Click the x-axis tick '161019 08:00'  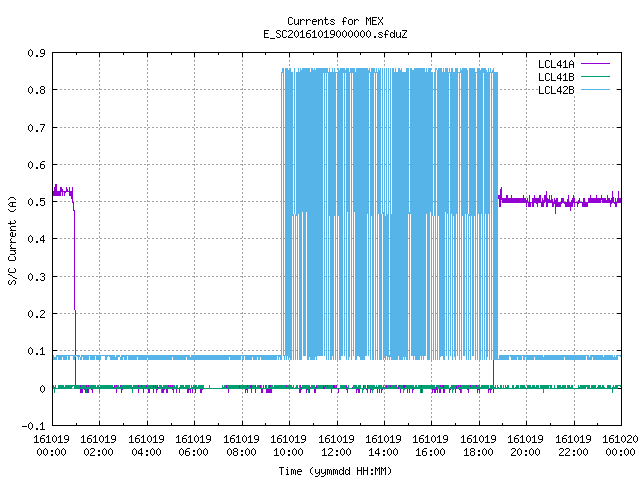click(241, 446)
